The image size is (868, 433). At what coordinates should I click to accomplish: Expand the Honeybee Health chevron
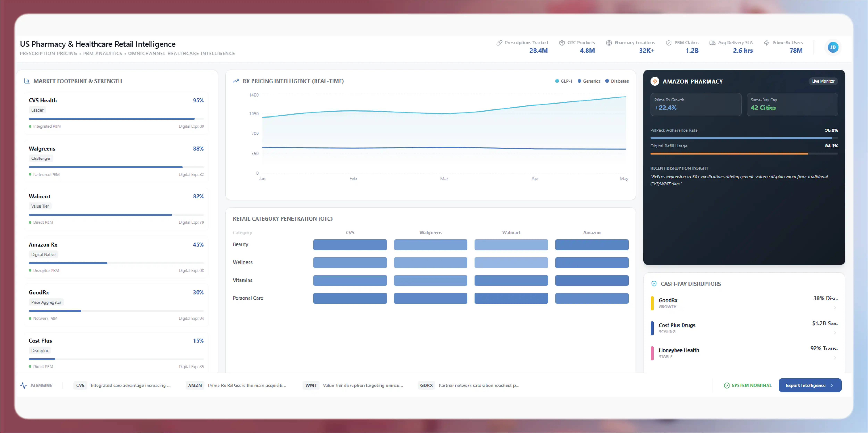[835, 357]
